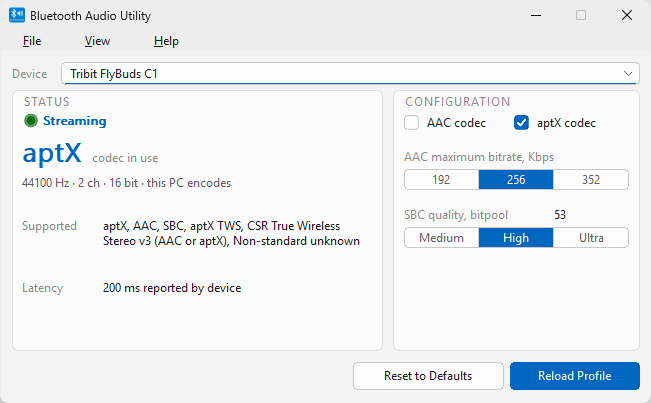The width and height of the screenshot is (651, 403).
Task: Click the supported codecs list text
Action: click(x=231, y=233)
